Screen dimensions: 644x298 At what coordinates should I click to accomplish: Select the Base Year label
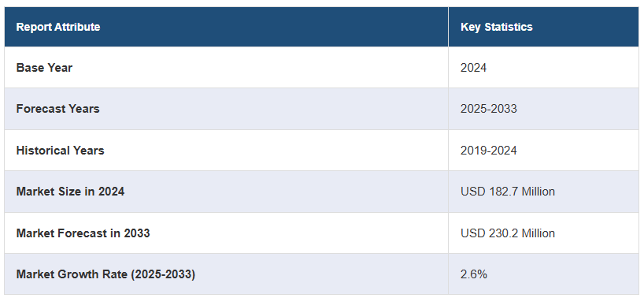(x=44, y=68)
